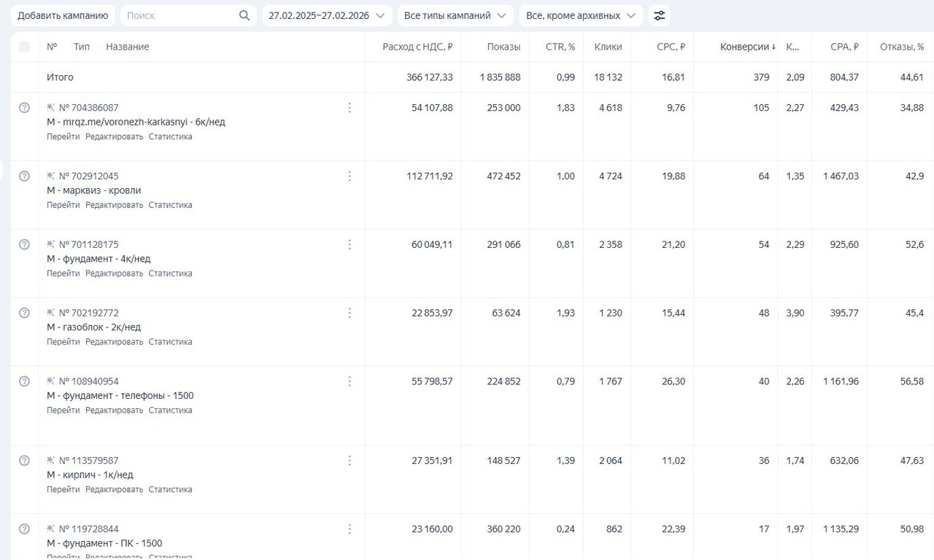Toggle the select-all campaigns checkbox
Viewport: 934px width, 560px height.
pos(24,47)
